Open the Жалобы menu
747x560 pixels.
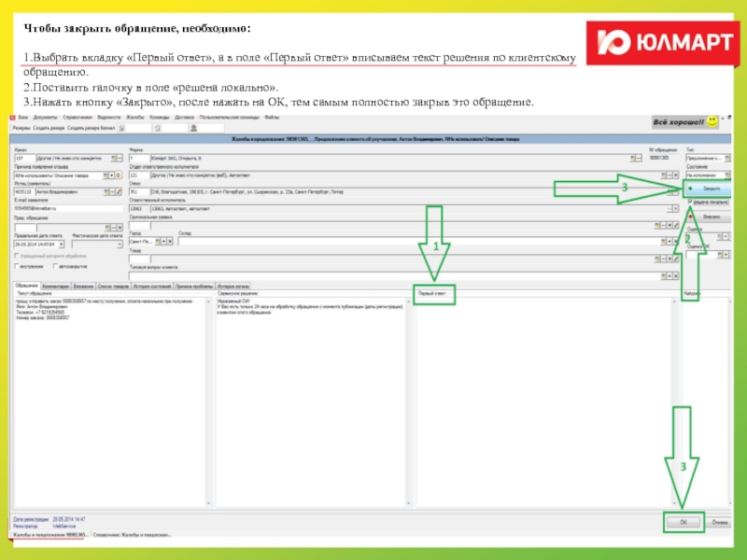[134, 118]
